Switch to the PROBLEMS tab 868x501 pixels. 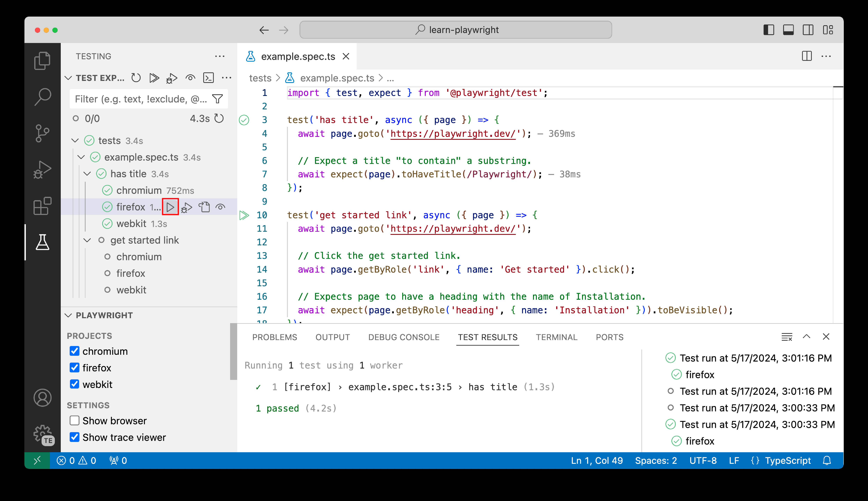pyautogui.click(x=274, y=337)
